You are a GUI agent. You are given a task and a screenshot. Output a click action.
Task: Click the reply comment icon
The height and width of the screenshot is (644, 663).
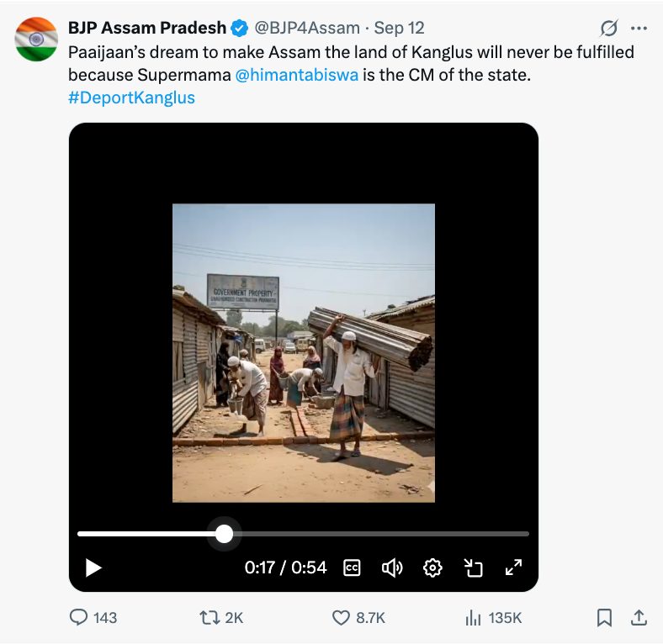tap(78, 618)
